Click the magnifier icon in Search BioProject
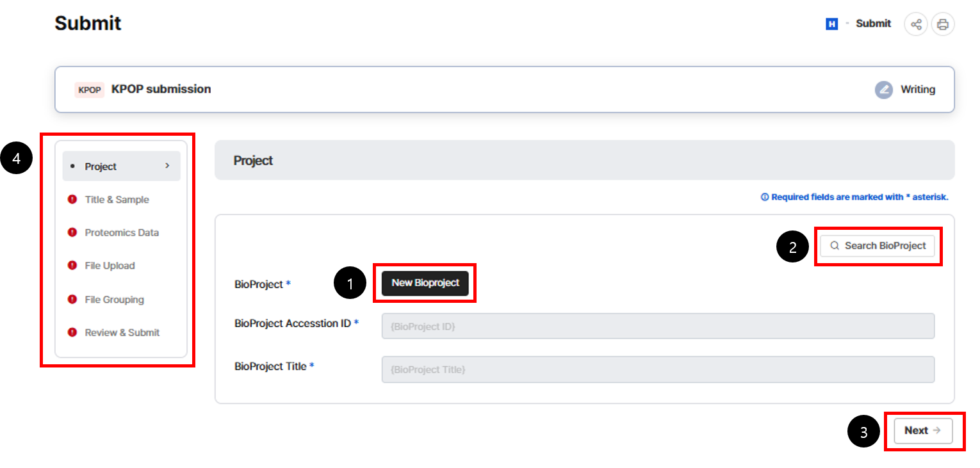This screenshot has width=980, height=468. [x=835, y=246]
